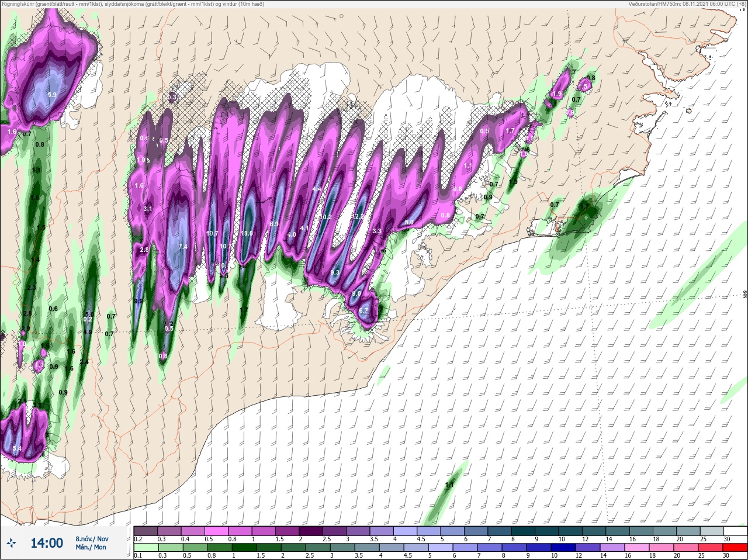Click the 14:00 forecast time label
748x560 pixels.
(47, 543)
